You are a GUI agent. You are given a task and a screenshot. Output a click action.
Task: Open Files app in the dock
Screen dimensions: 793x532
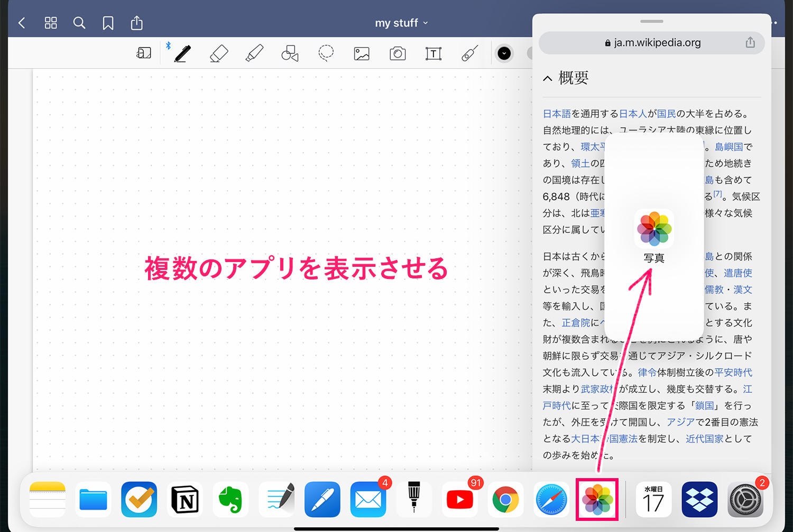(93, 499)
